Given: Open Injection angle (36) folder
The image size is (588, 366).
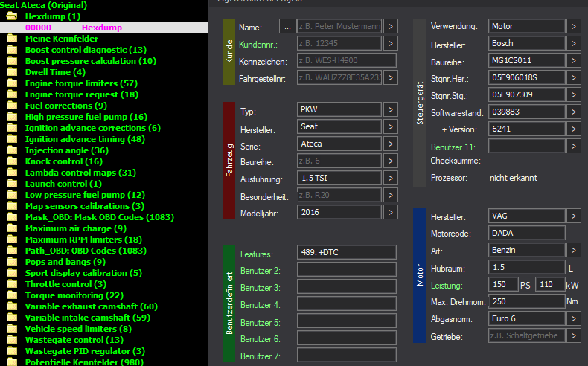Looking at the screenshot, I should click(x=67, y=150).
